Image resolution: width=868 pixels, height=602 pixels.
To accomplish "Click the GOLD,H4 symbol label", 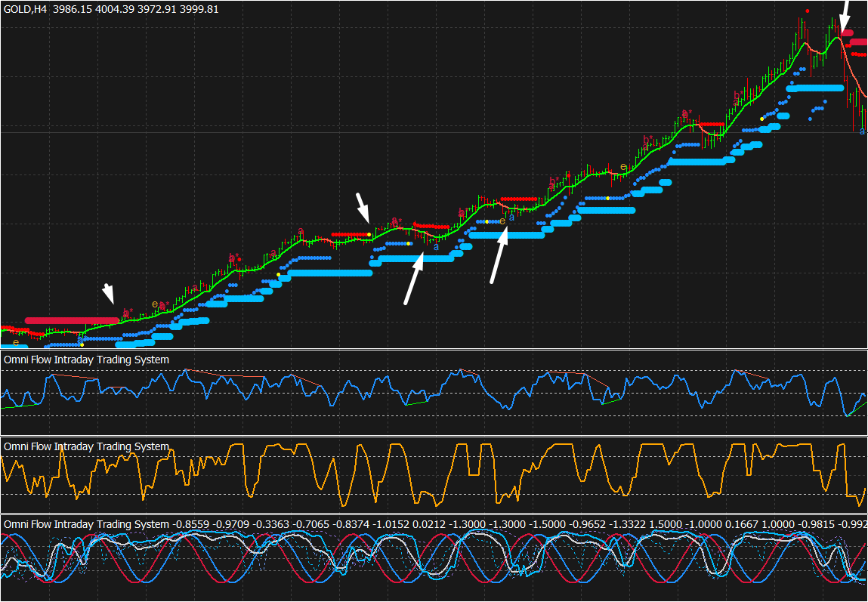I will point(26,9).
